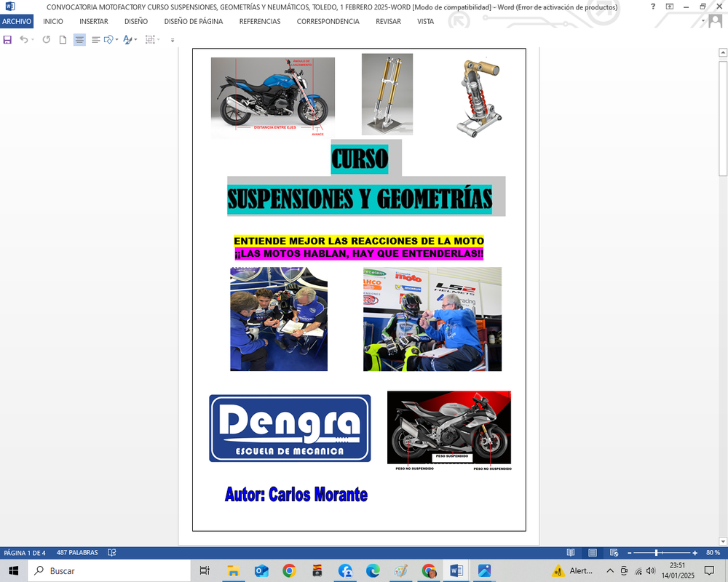Viewport: 728px width, 582px height.
Task: Click the CURSO heading text
Action: tap(360, 159)
